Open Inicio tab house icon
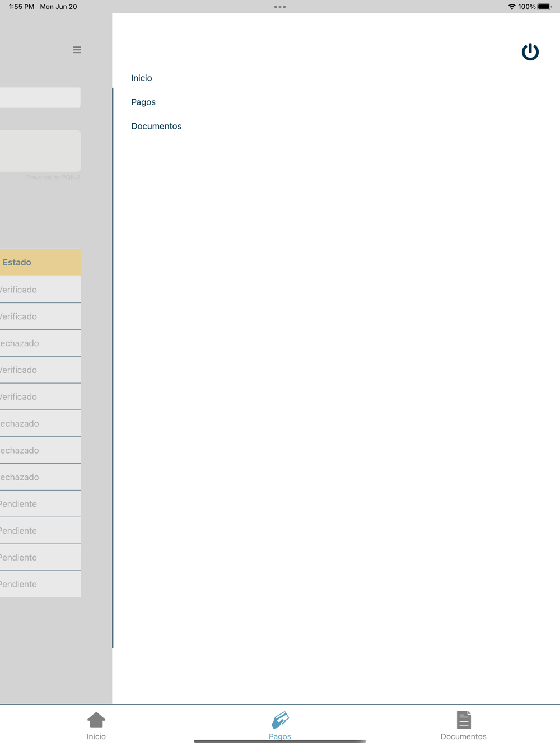Image resolution: width=560 pixels, height=747 pixels. click(x=96, y=720)
